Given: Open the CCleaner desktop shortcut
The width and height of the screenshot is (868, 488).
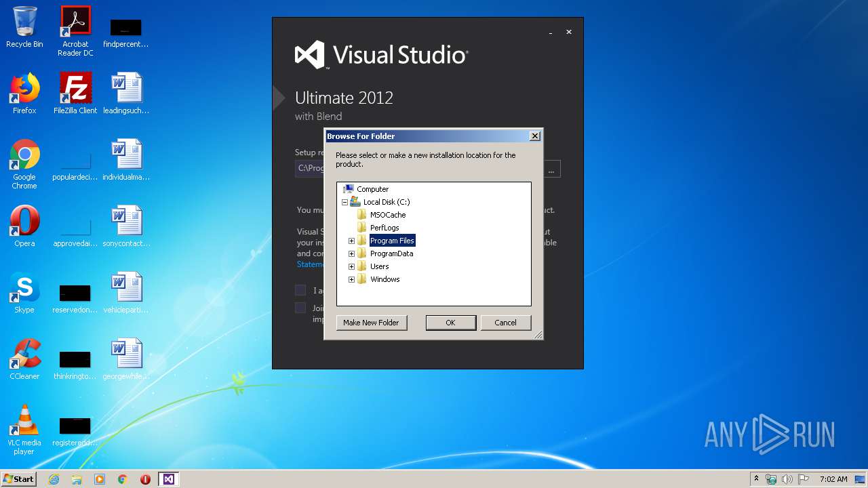Looking at the screenshot, I should pos(24,359).
